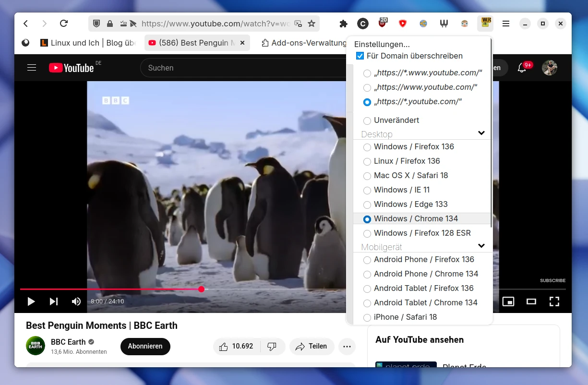588x385 pixels.
Task: Enter fullscreen video mode
Action: [554, 301]
